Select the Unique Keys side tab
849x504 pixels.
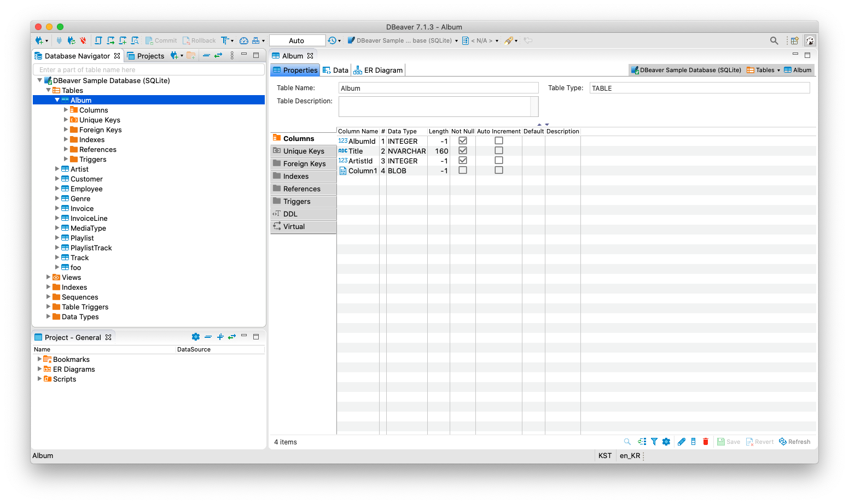[303, 151]
